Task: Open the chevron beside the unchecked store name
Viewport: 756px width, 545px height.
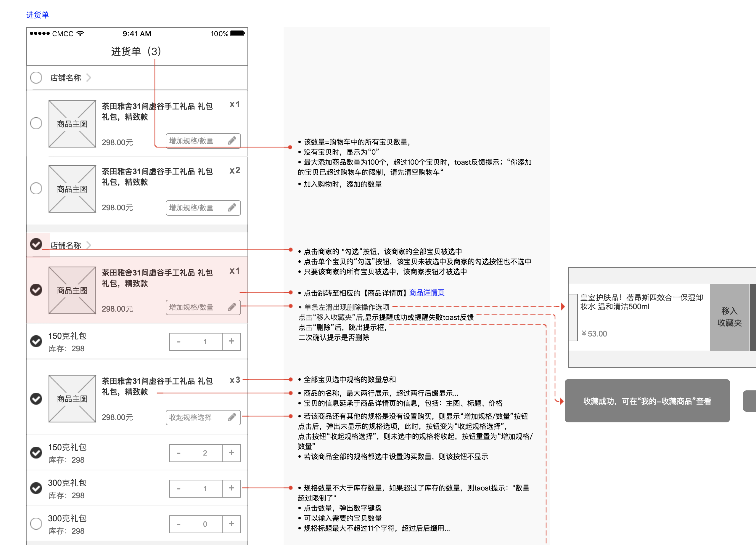Action: click(89, 78)
